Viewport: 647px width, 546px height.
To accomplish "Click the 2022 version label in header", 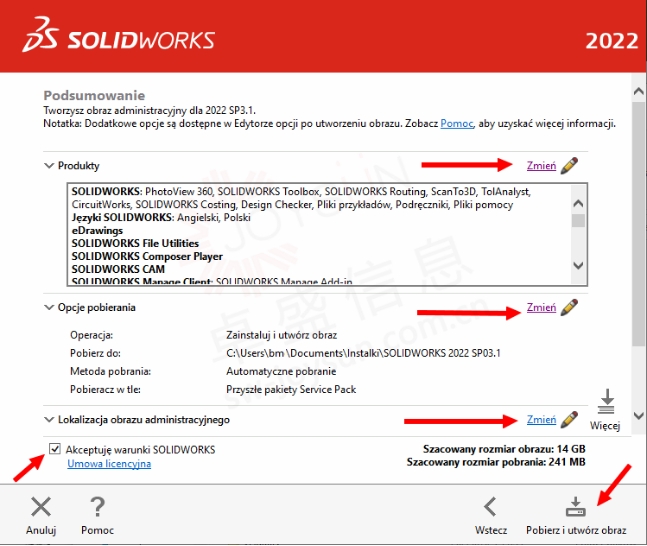I will click(x=612, y=41).
